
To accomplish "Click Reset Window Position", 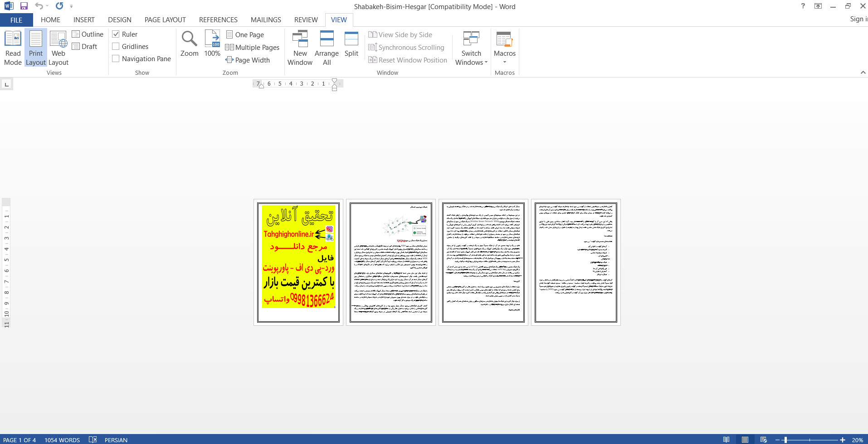I will (408, 60).
